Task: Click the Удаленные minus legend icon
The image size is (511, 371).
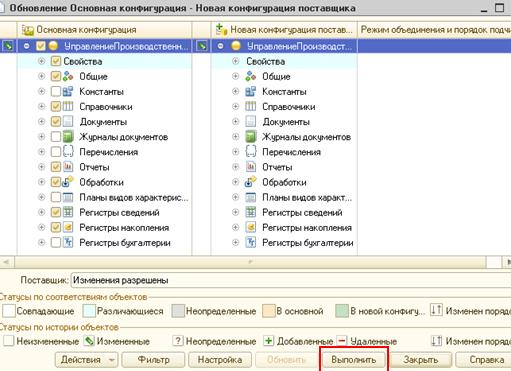Action: [342, 341]
